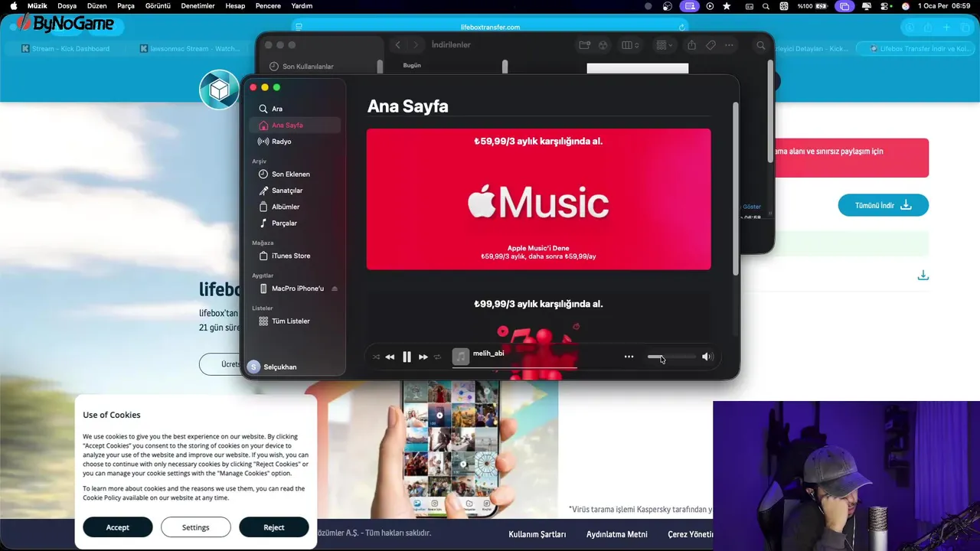Click ₺99,99/3 aylık karşılığında al. offer

point(538,304)
